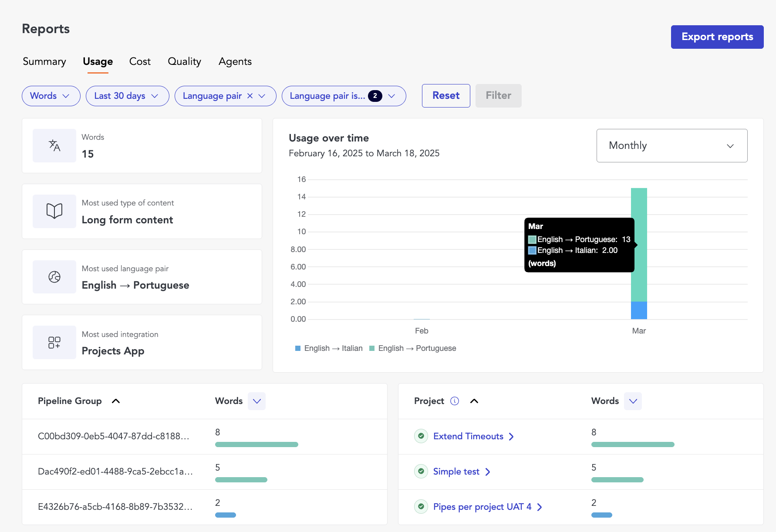Click the Usage over time heading
The image size is (776, 532).
pyautogui.click(x=329, y=138)
